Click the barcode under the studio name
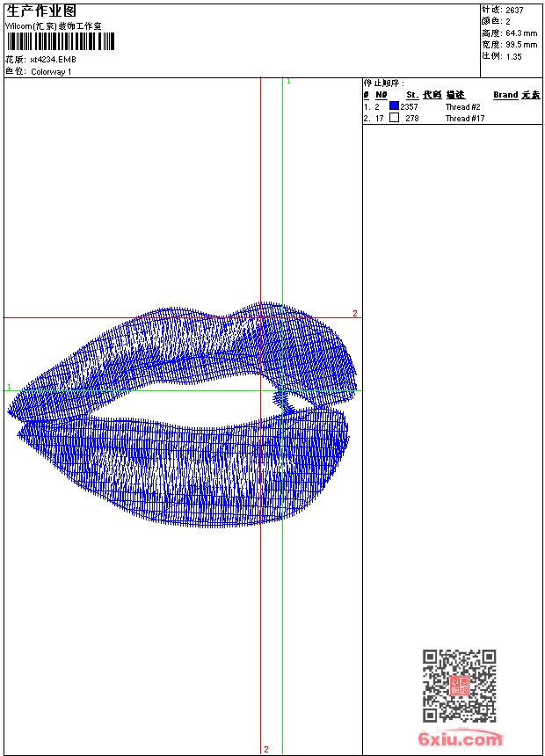This screenshot has height=756, width=545. click(x=61, y=41)
